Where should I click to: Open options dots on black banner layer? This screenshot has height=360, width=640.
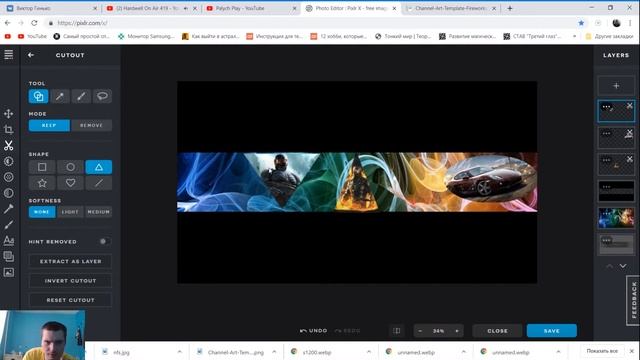pos(606,187)
